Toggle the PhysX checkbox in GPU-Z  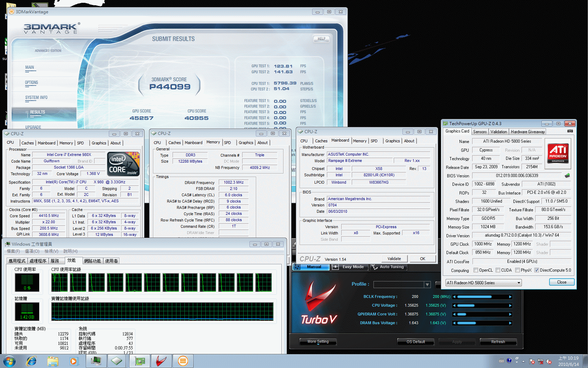[517, 270]
